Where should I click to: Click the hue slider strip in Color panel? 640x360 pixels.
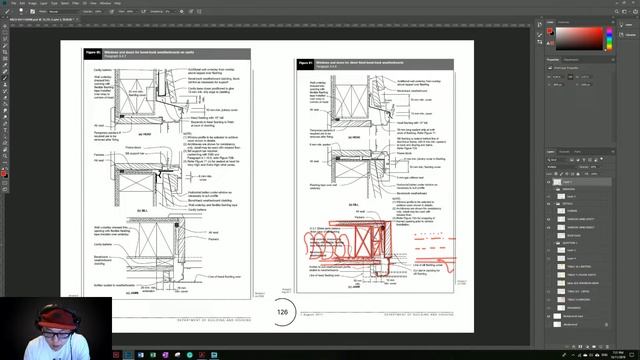point(609,38)
